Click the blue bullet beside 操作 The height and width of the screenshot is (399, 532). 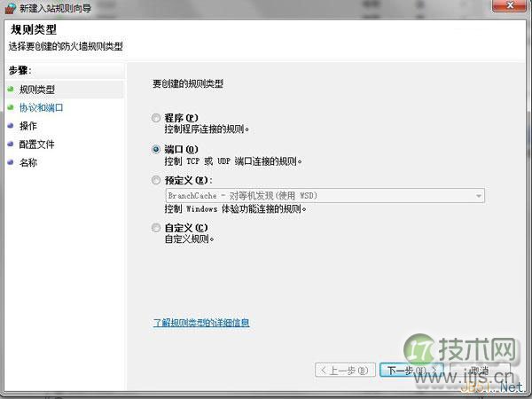point(10,126)
